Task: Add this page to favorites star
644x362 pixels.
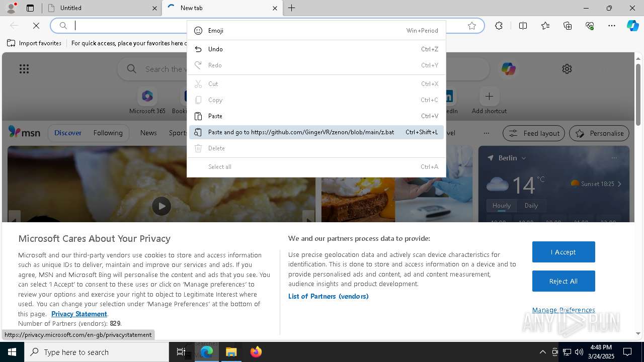Action: (472, 26)
